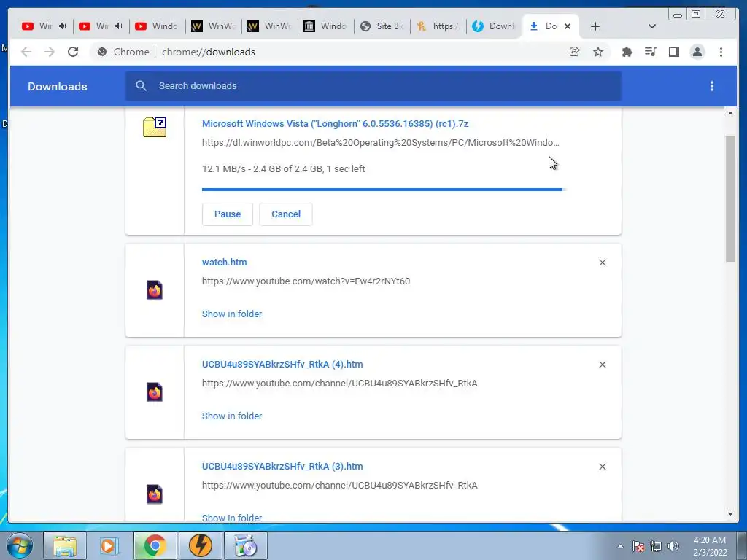Open Windows Explorer from the taskbar
This screenshot has width=747, height=560.
click(65, 545)
